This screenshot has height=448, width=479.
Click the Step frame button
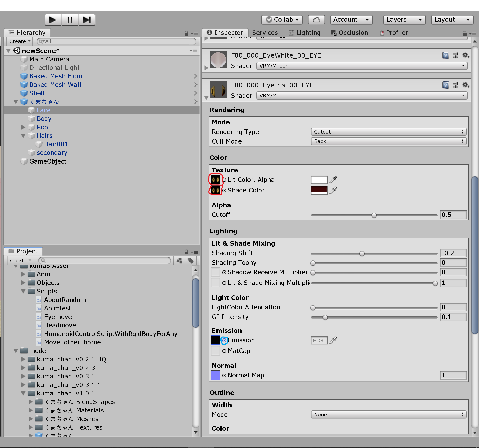coord(87,20)
